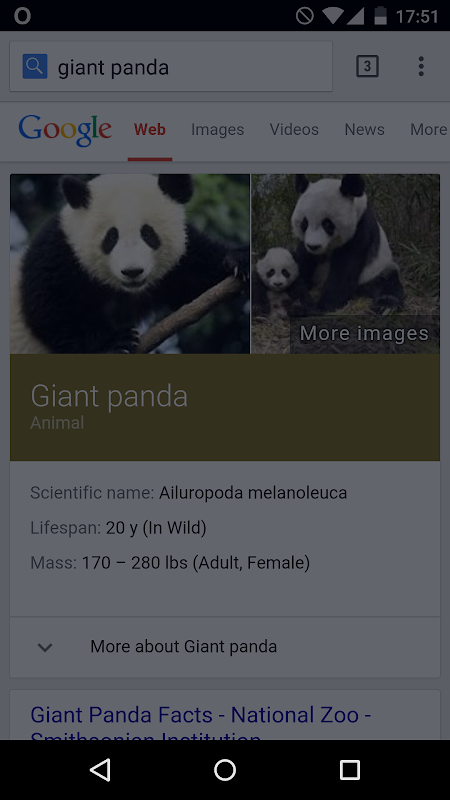
Task: Tap the More images overlay
Action: tap(364, 334)
